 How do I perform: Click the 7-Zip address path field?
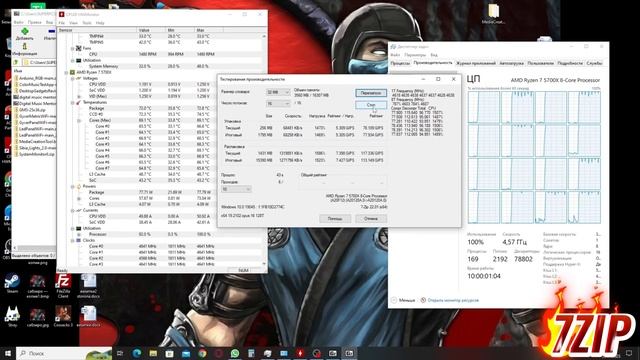[x=39, y=62]
